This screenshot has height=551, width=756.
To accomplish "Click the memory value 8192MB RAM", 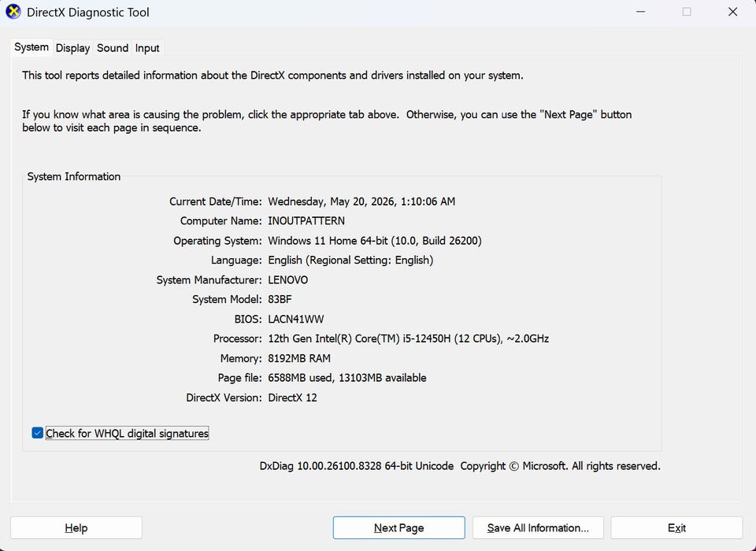I will tap(299, 359).
